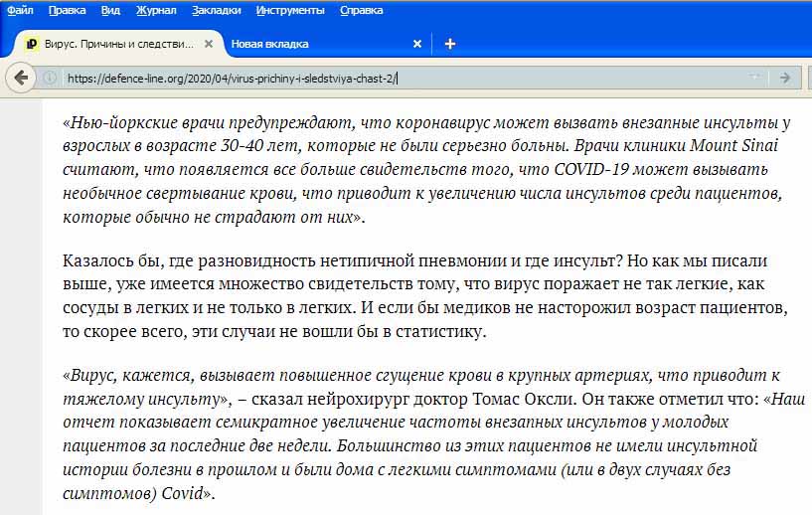The width and height of the screenshot is (812, 515).
Task: Click the word 'Covid' ending the last quote
Action: [182, 493]
